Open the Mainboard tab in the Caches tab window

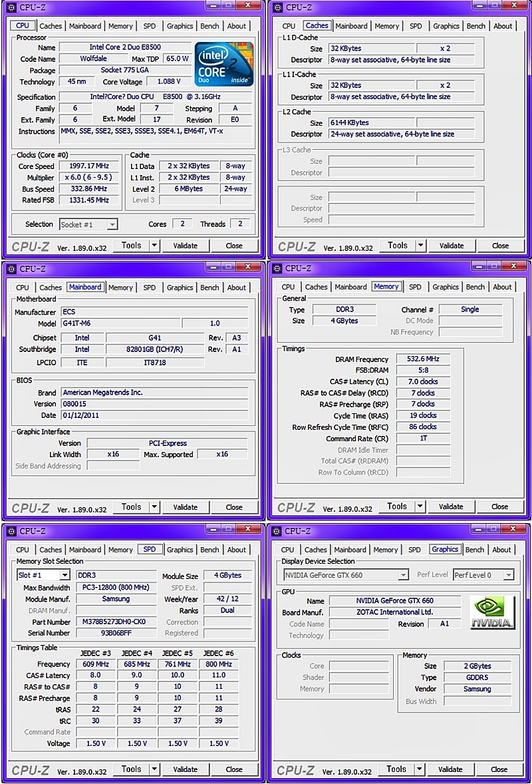tap(351, 26)
